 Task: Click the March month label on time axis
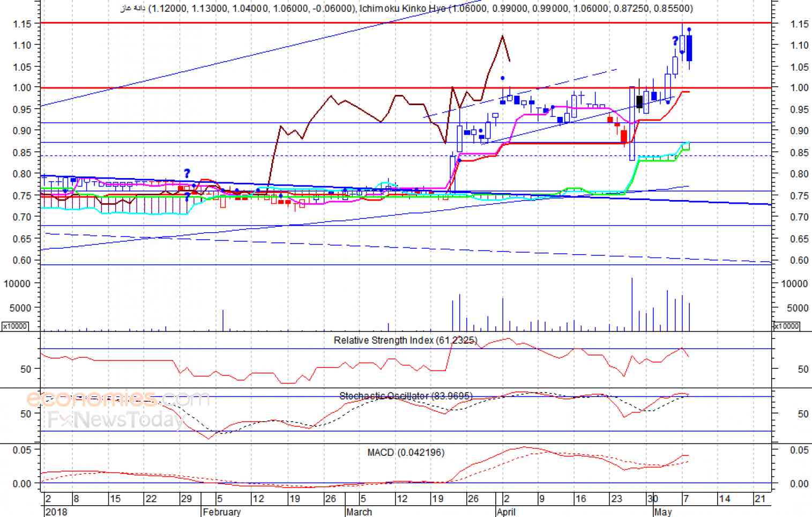pyautogui.click(x=359, y=512)
